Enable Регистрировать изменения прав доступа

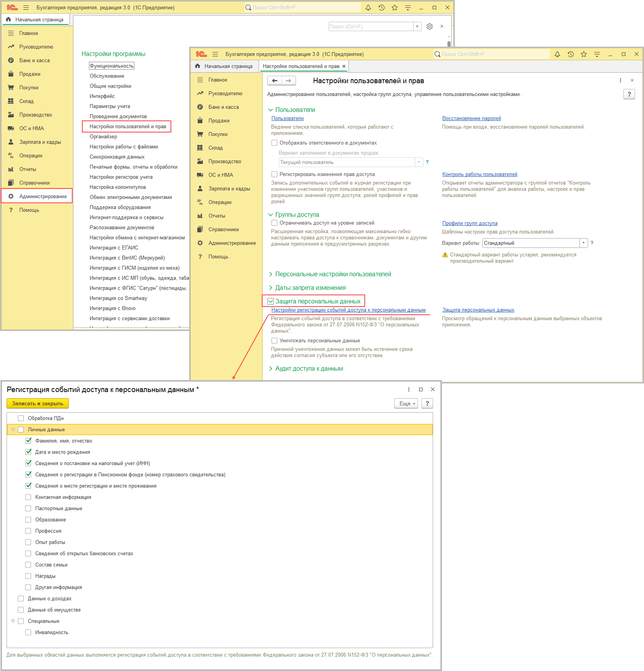click(275, 174)
